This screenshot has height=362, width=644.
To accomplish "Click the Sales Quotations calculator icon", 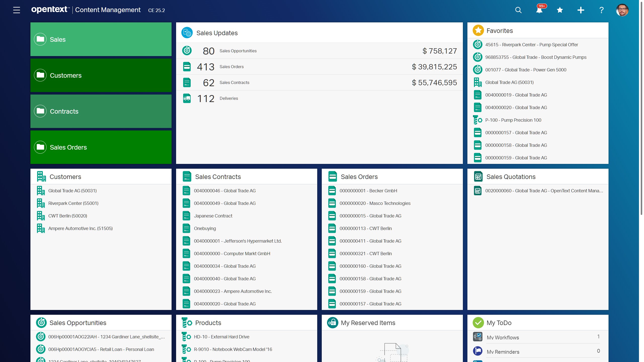I will point(478,176).
